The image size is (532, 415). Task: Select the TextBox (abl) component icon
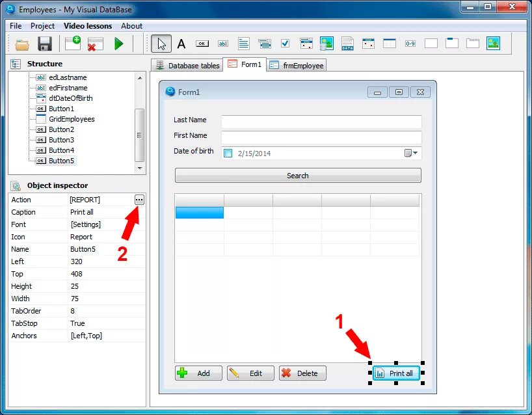pos(222,43)
